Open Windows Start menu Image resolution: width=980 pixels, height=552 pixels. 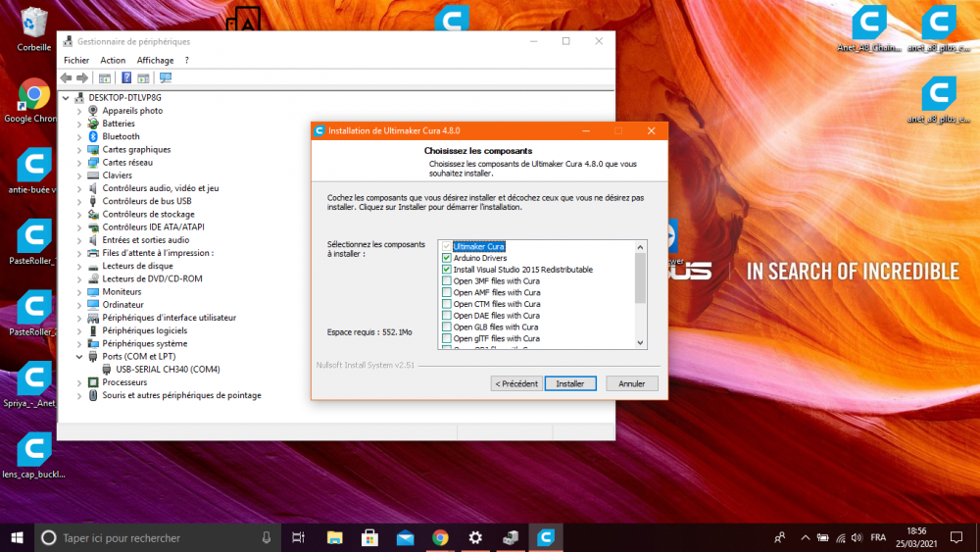[17, 537]
